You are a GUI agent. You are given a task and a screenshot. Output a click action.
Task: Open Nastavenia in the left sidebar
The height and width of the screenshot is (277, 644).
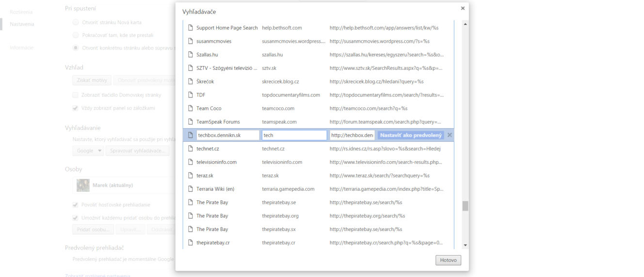click(22, 24)
